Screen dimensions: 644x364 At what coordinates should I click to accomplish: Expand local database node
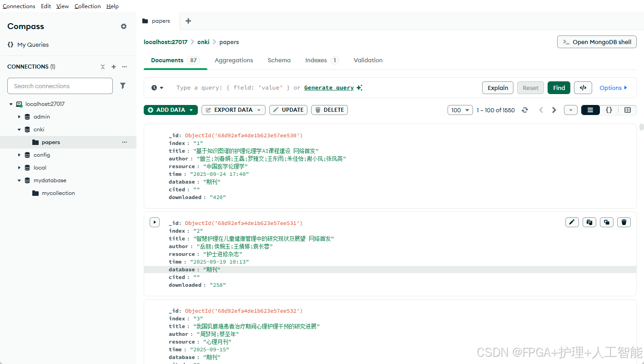[19, 168]
